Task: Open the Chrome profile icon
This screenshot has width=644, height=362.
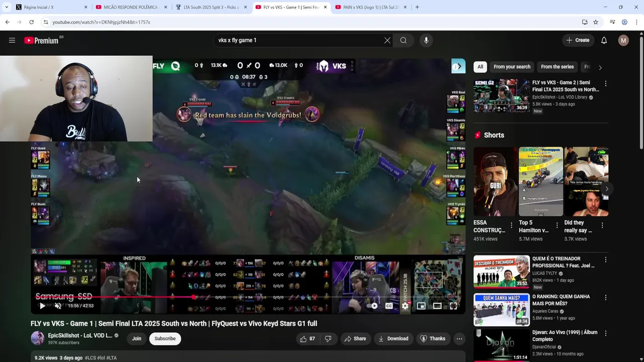Action: [624, 22]
